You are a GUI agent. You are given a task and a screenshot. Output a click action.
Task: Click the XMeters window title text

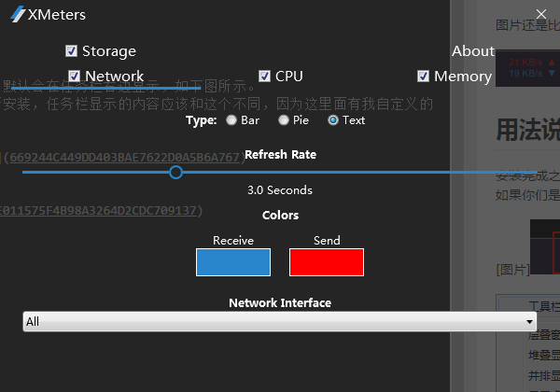click(60, 16)
